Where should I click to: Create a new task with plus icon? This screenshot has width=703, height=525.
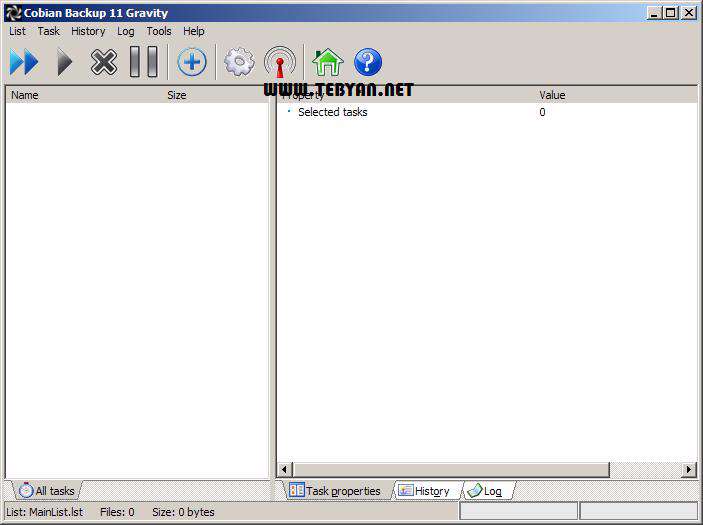[x=192, y=61]
